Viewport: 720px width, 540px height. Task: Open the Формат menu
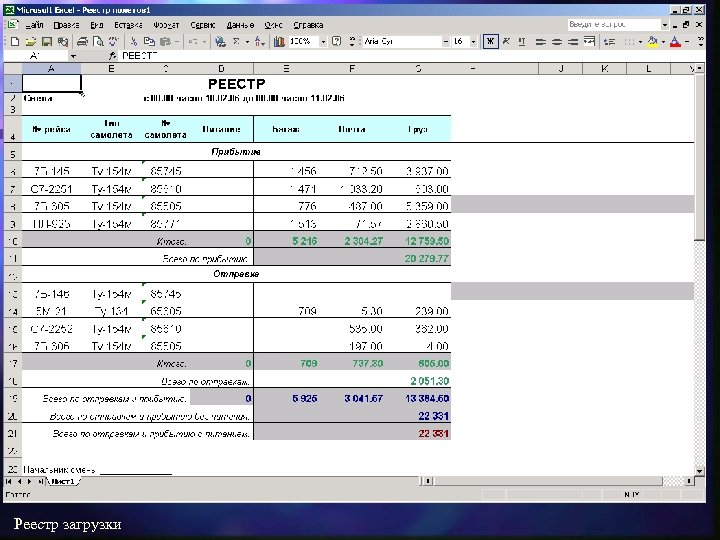166,25
